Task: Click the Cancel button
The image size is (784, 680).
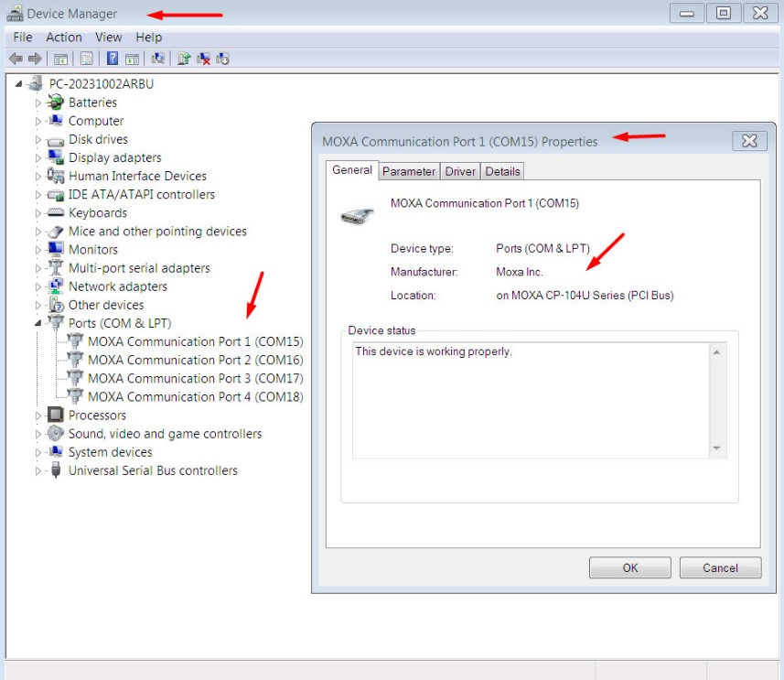Action: [720, 568]
